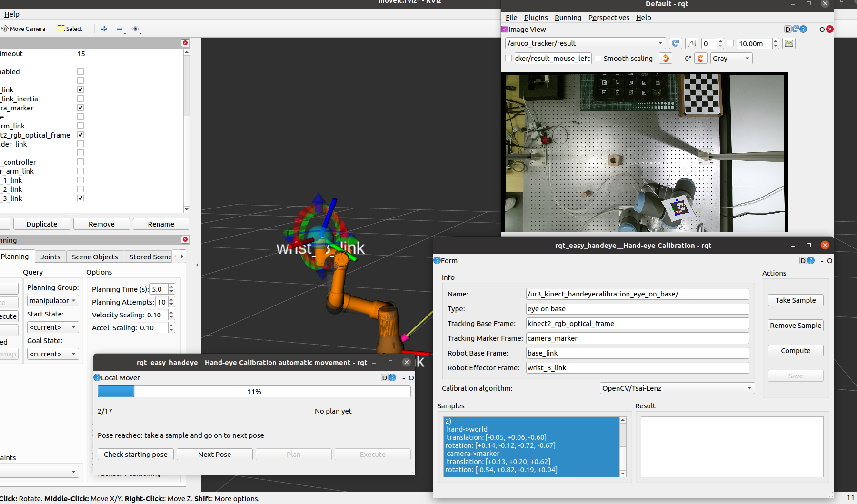
Task: Check the rm_link frame checkbox
Action: (80, 126)
